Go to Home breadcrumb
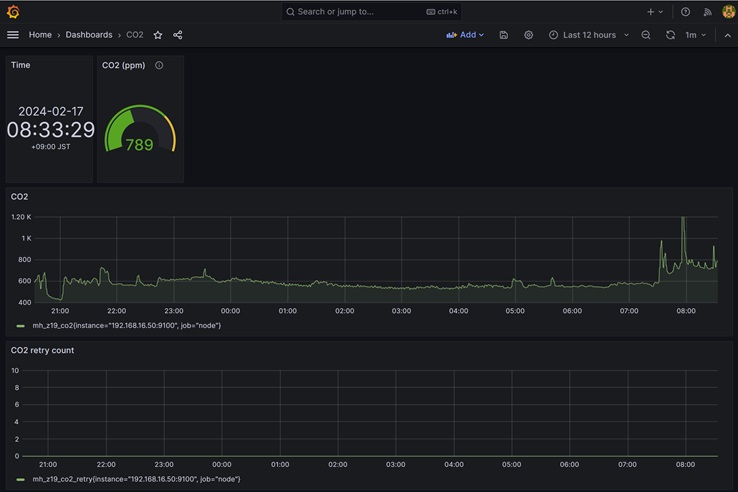The image size is (738, 492). point(40,35)
